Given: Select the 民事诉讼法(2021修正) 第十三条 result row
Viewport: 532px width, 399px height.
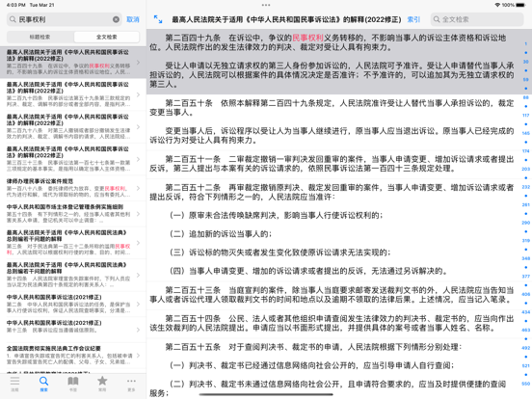Looking at the screenshot, I should click(73, 330).
